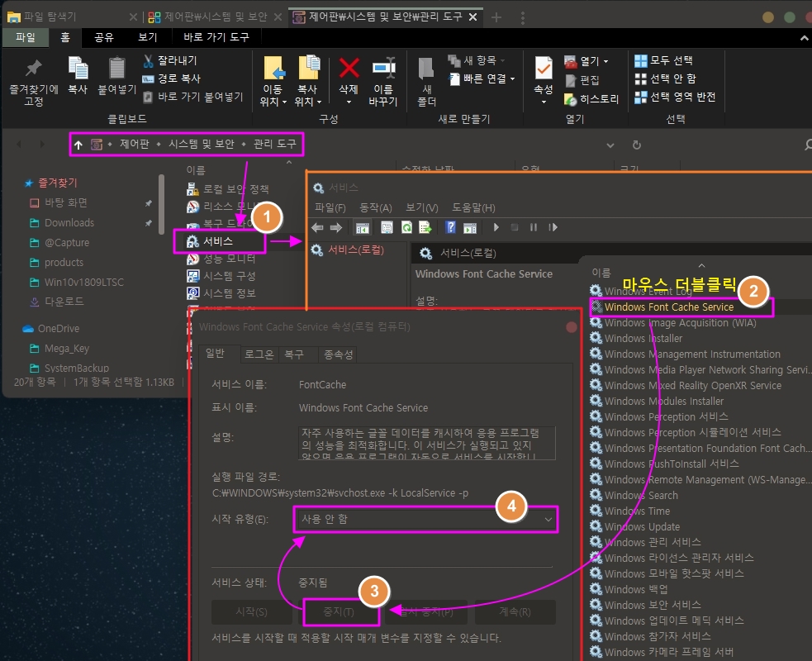Pause service via Services toolbar pause icon
Screen dimensions: 812x661
click(x=534, y=227)
